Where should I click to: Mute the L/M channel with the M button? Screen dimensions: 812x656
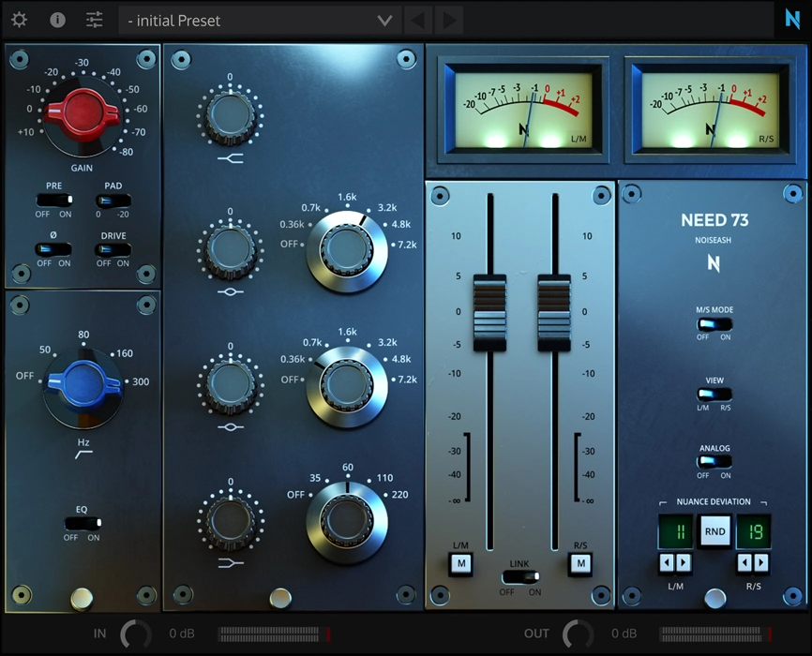click(x=460, y=564)
